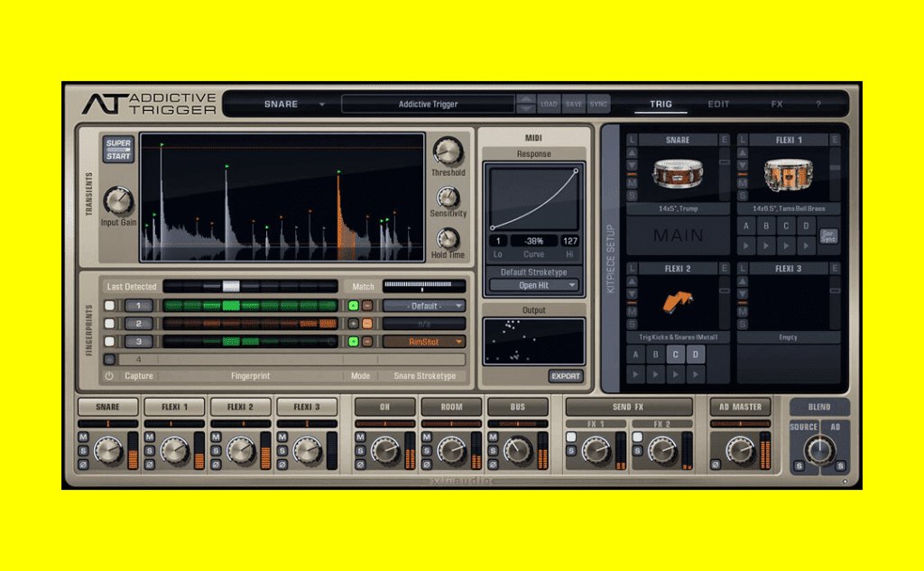Solo the Room mixer channel
924x571 pixels.
pyautogui.click(x=427, y=451)
